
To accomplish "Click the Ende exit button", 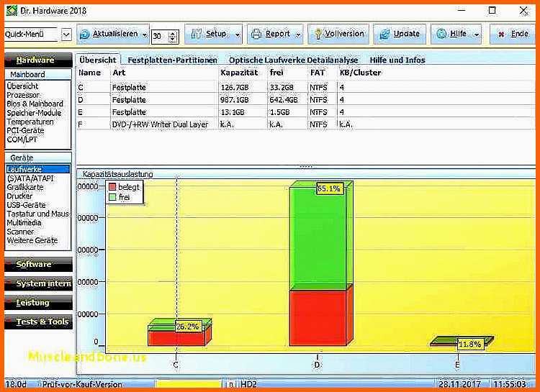I will point(512,34).
